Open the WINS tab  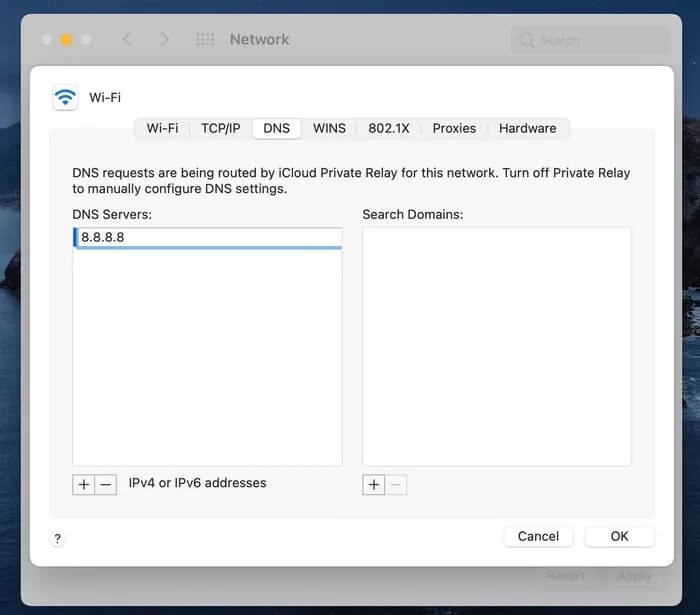[329, 129]
